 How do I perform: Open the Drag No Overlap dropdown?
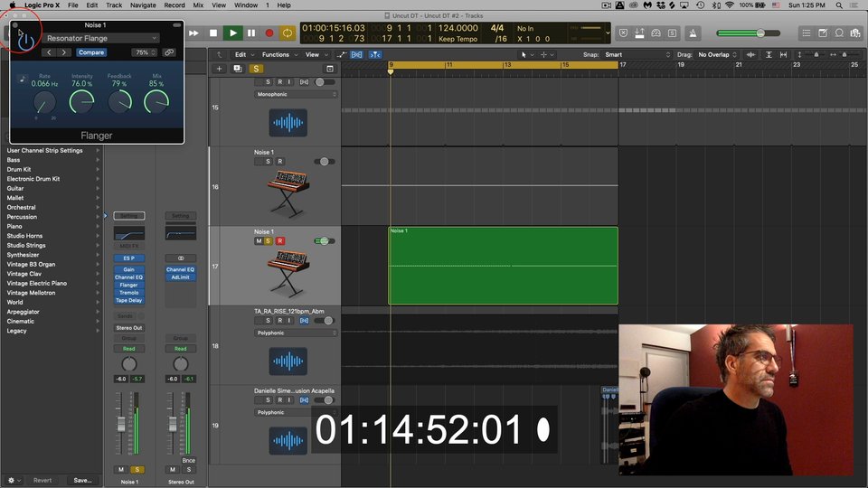point(717,55)
